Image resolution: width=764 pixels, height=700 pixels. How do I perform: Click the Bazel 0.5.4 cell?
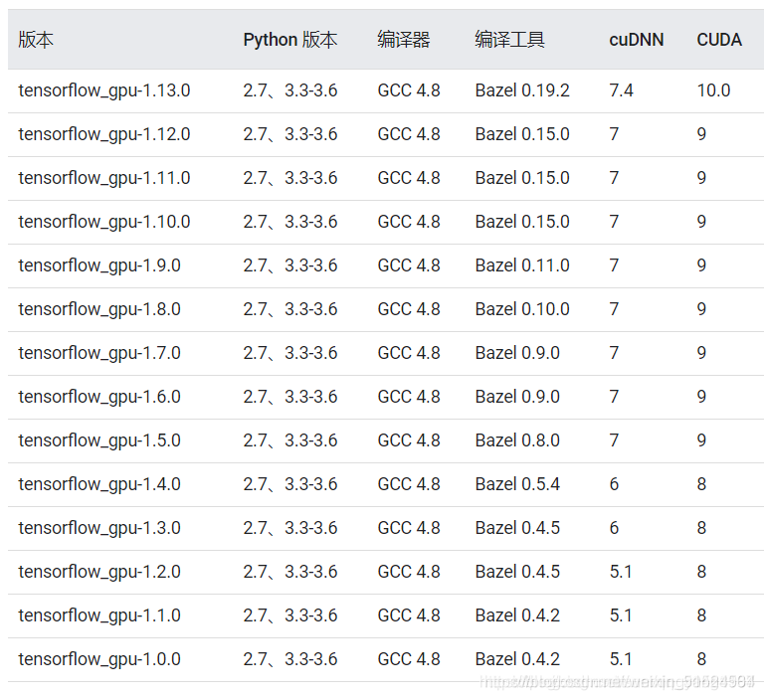[517, 484]
